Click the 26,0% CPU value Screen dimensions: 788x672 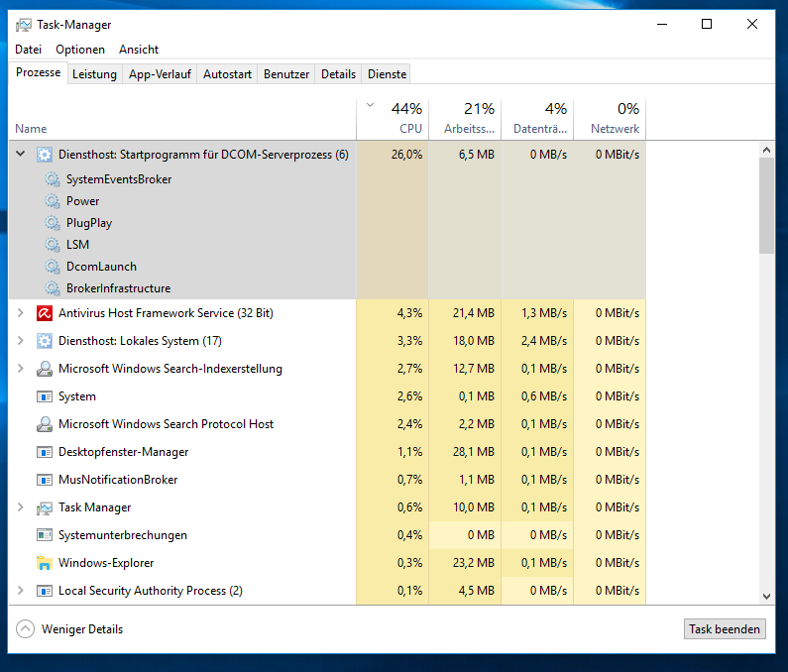coord(406,155)
